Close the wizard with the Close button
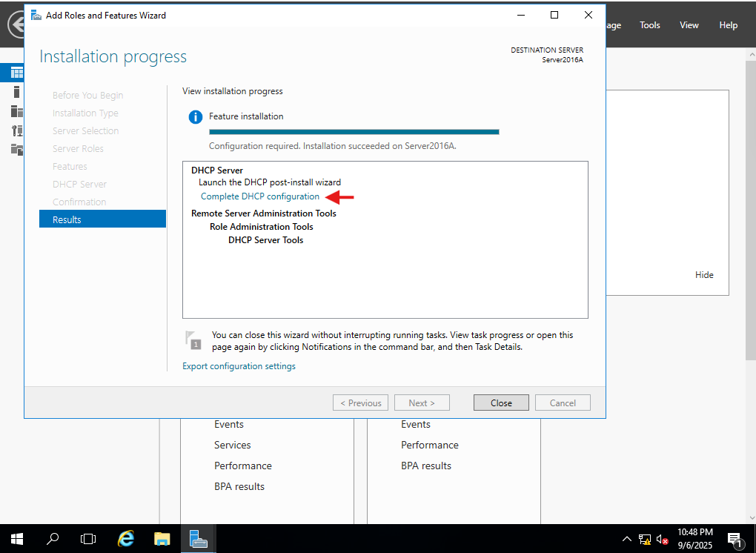The height and width of the screenshot is (553, 756). 501,403
